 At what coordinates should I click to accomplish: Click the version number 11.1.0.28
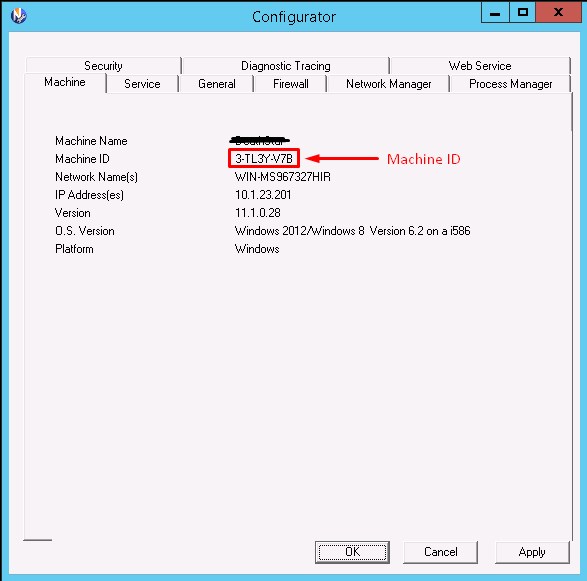point(258,213)
